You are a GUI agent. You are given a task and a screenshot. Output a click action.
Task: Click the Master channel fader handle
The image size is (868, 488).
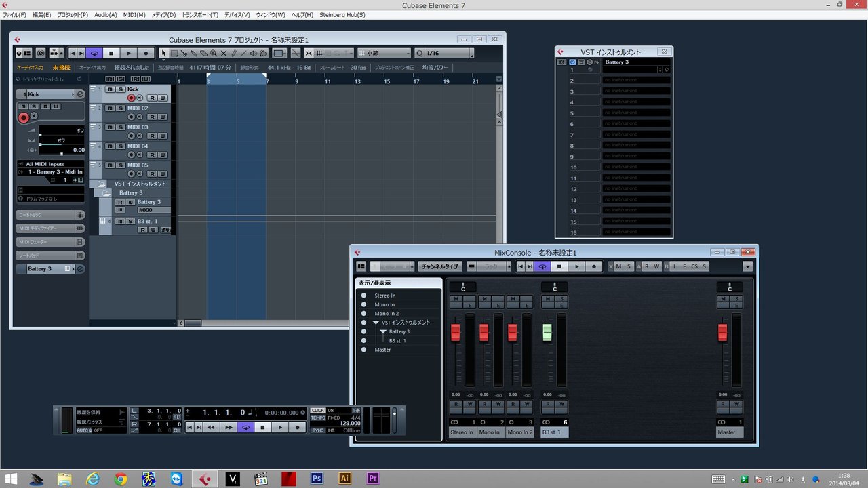(x=722, y=332)
